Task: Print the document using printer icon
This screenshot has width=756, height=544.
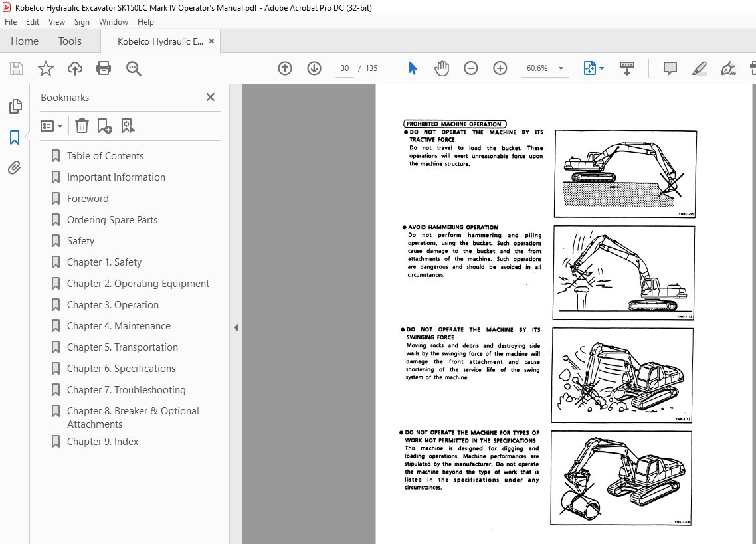Action: point(104,68)
